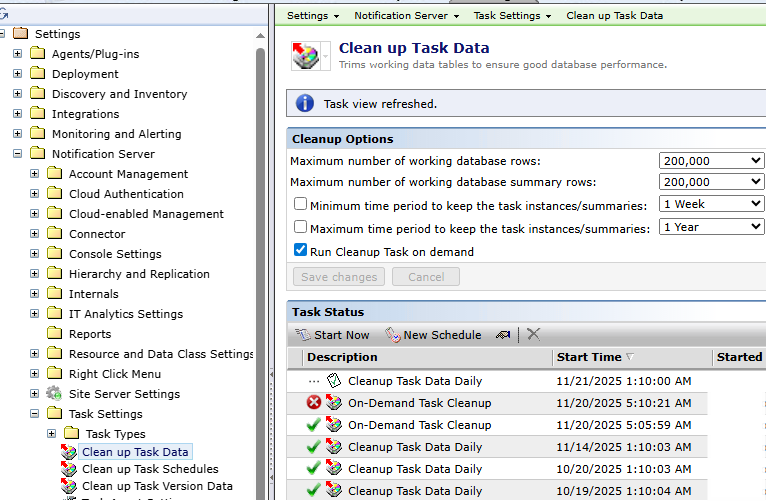Uncheck Run Cleanup Task on demand
The height and width of the screenshot is (501, 766).
tap(300, 251)
